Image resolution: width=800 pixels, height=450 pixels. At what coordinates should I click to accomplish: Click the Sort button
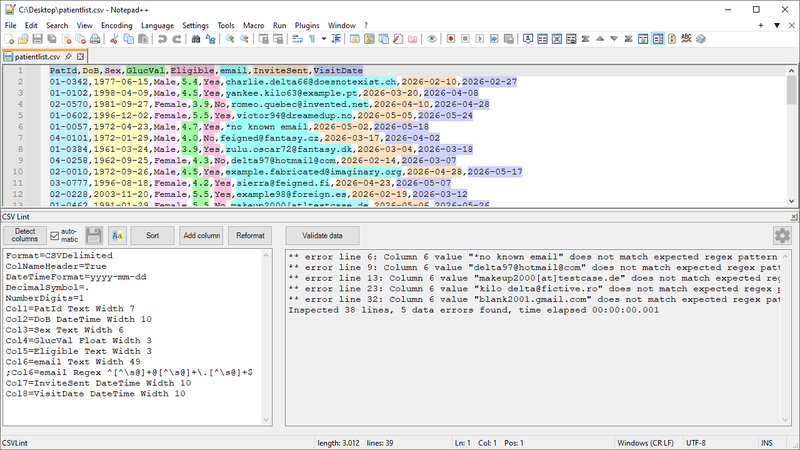(x=153, y=236)
